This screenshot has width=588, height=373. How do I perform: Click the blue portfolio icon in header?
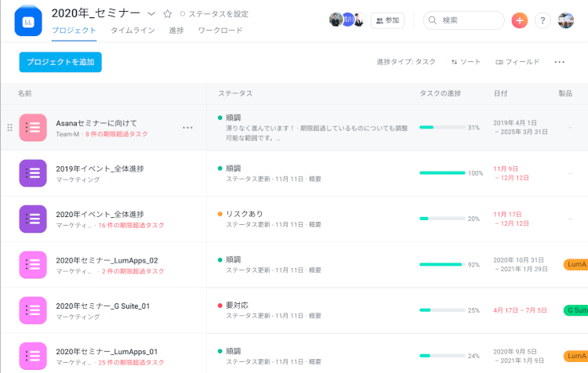point(28,21)
